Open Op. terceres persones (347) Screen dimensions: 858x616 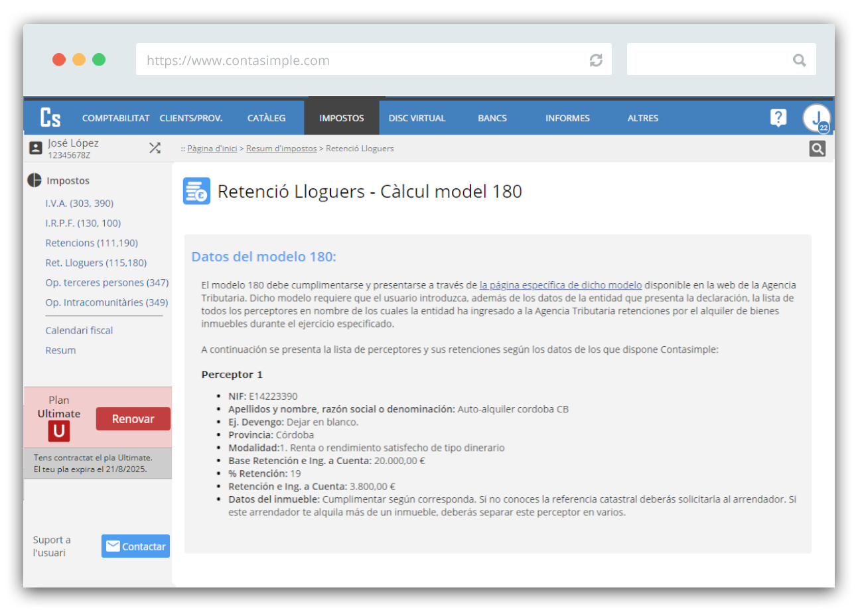click(107, 282)
